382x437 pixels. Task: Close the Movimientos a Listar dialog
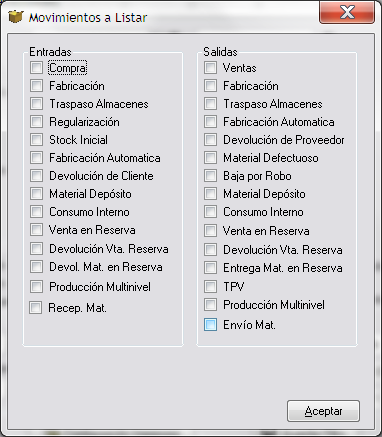pyautogui.click(x=347, y=13)
